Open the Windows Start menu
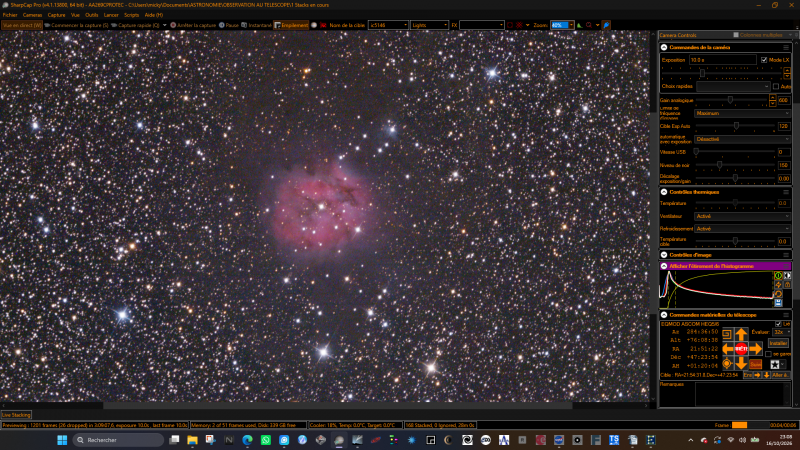Image resolution: width=800 pixels, height=450 pixels. coord(62,440)
